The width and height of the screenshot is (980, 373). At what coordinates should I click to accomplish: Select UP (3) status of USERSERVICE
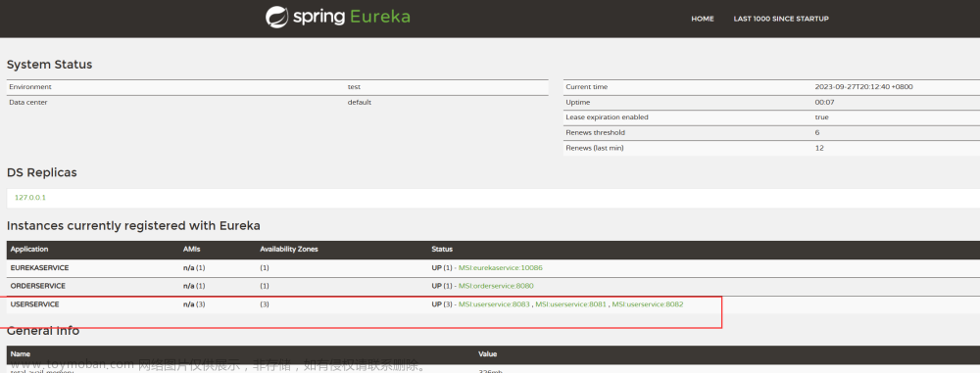(442, 304)
